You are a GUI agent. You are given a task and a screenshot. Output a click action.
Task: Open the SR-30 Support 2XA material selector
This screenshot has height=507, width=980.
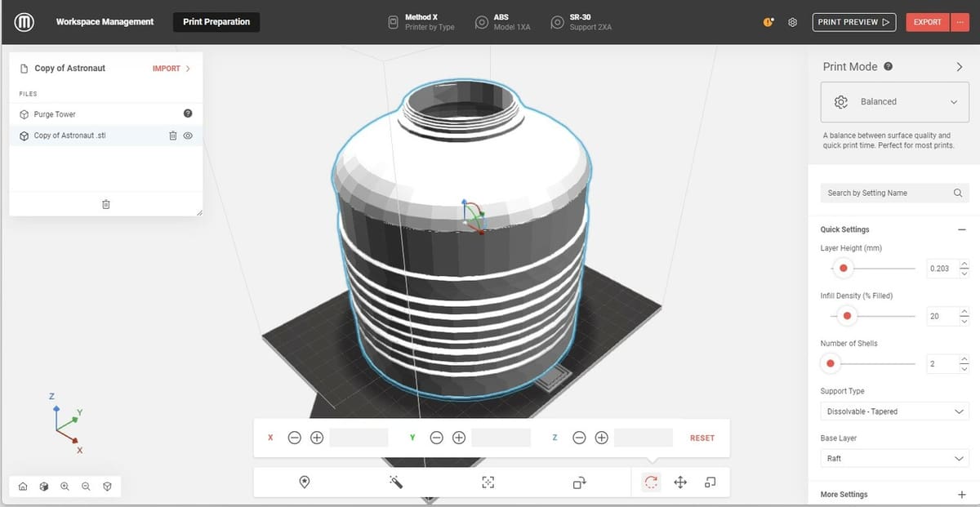[581, 22]
